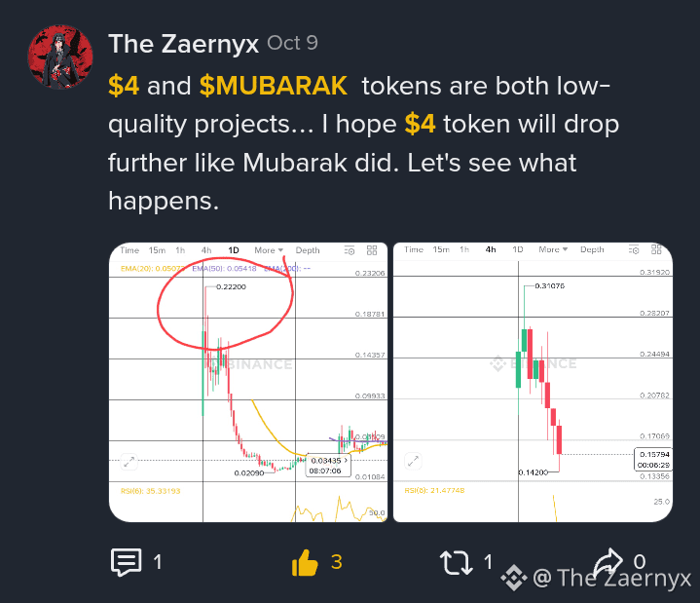Expand More dropdown on right chart
Image resolution: width=700 pixels, height=603 pixels.
[553, 249]
